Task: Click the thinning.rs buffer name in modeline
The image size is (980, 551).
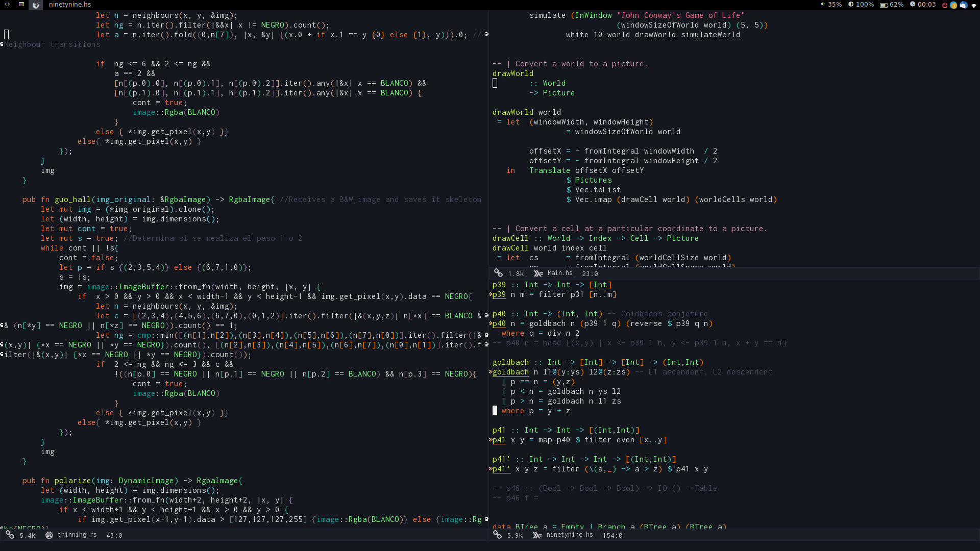Action: (77, 535)
